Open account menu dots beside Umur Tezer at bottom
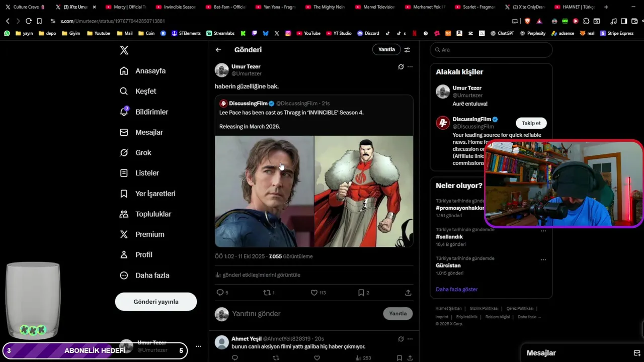Viewport: 644px width, 362px height. (x=198, y=346)
